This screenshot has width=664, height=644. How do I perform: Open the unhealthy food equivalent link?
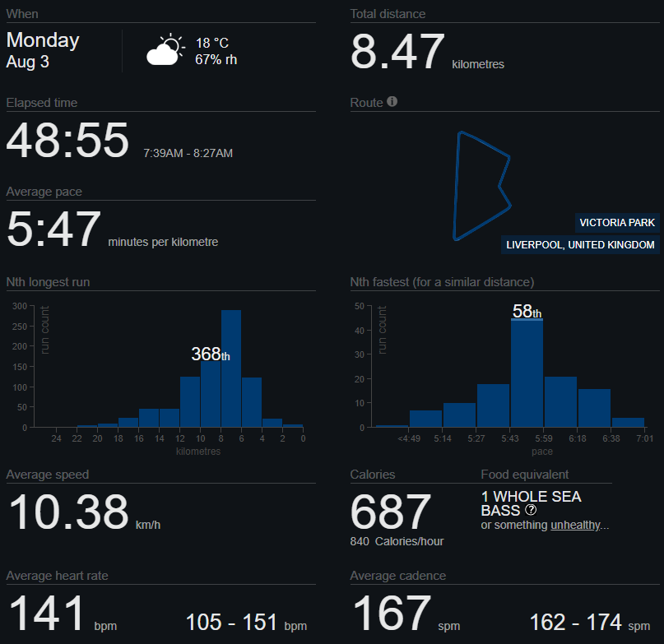(x=575, y=525)
